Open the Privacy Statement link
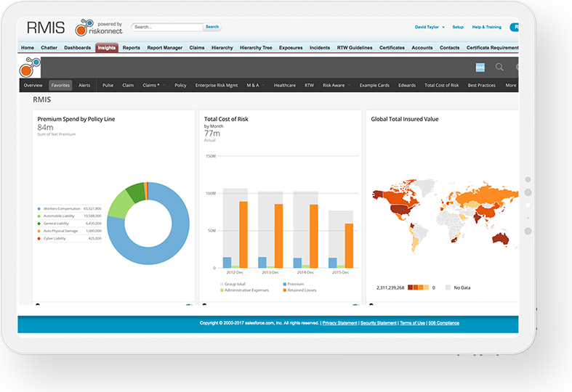 (339, 323)
